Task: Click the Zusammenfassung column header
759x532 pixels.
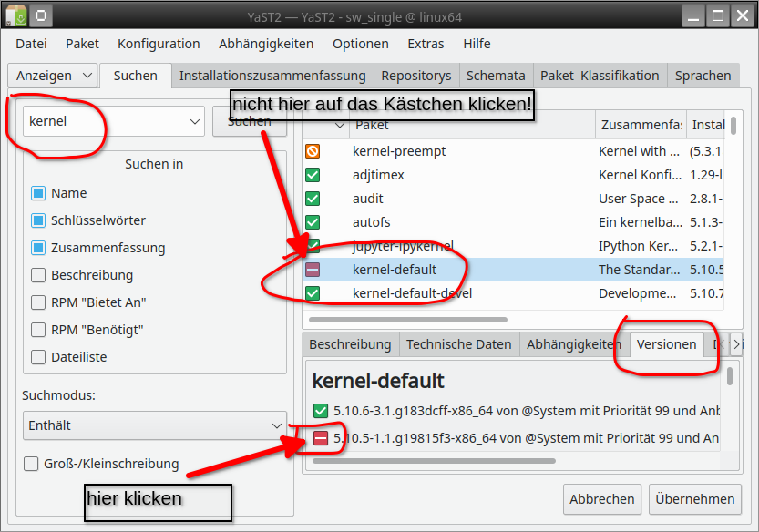Action: click(641, 125)
